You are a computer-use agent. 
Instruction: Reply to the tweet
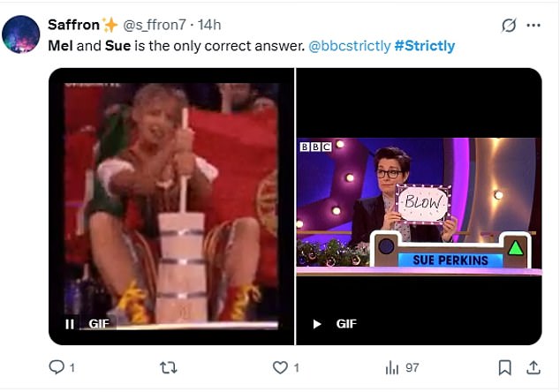(x=57, y=367)
